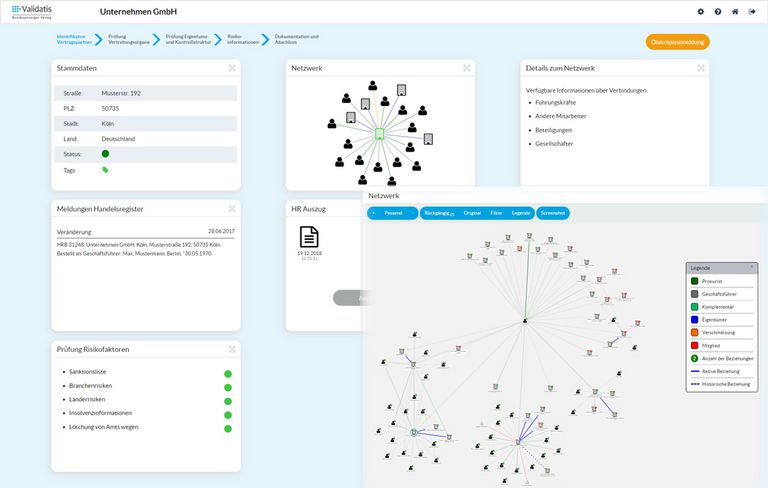The image size is (768, 488).
Task: Click the Komplementär legend swatch
Action: 694,307
